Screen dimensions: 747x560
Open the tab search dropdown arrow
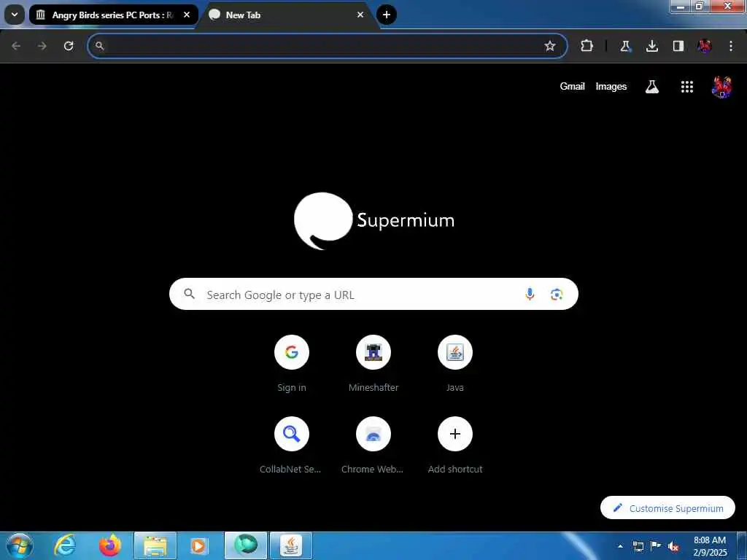[x=15, y=15]
